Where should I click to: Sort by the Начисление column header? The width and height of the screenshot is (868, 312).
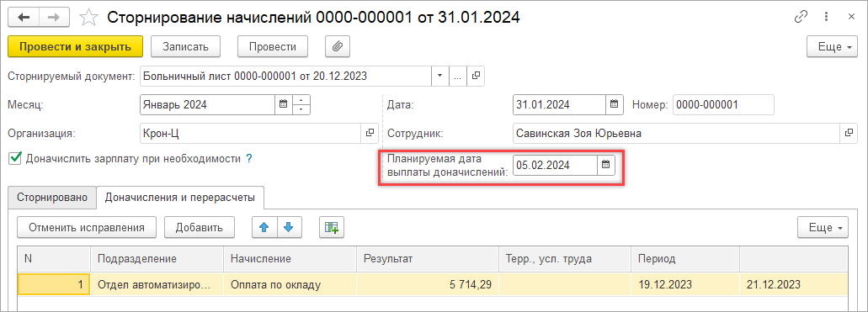[290, 258]
